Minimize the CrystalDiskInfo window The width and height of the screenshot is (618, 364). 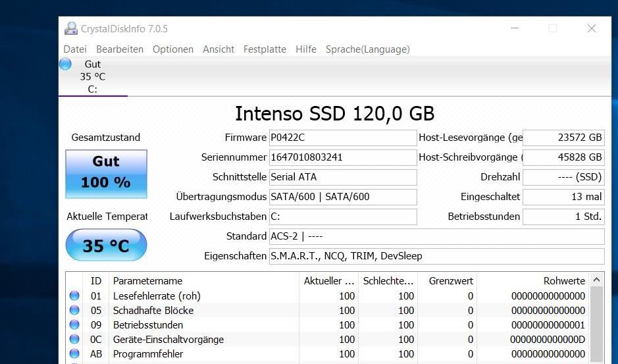[515, 28]
